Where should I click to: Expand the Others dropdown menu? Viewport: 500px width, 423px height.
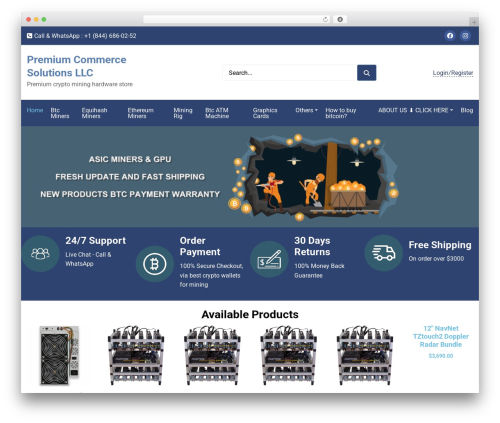click(306, 110)
